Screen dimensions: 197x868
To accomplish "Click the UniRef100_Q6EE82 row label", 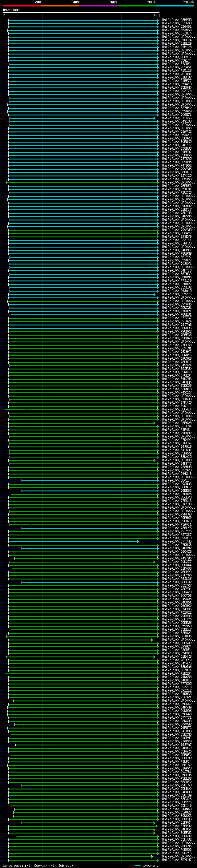I will coord(177,582).
